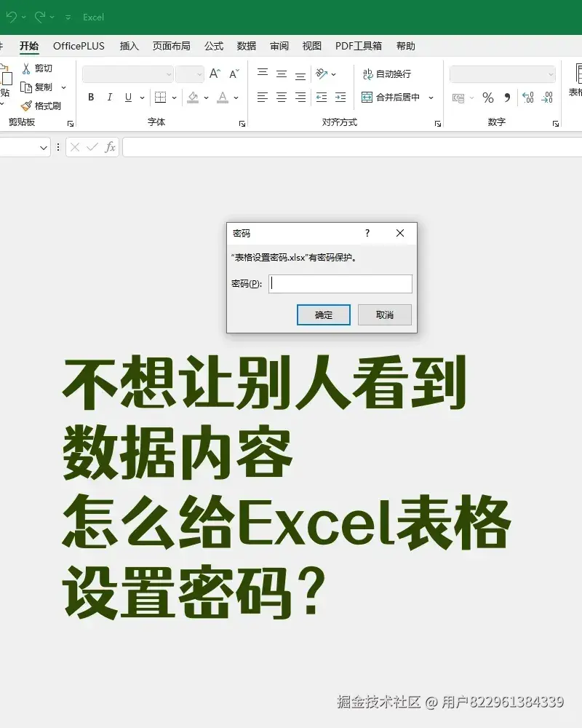
Task: Expand fill color palette arrow
Action: pos(206,98)
